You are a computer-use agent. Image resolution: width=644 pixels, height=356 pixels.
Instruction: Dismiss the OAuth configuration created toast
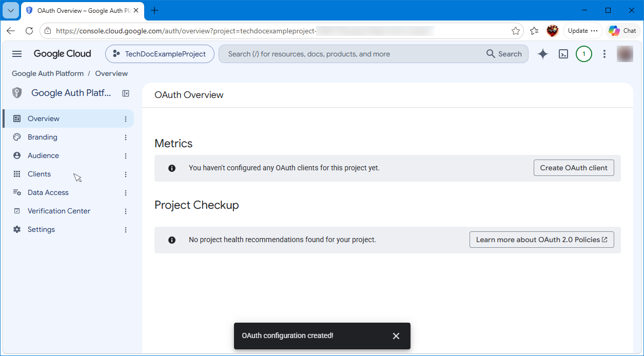[396, 336]
